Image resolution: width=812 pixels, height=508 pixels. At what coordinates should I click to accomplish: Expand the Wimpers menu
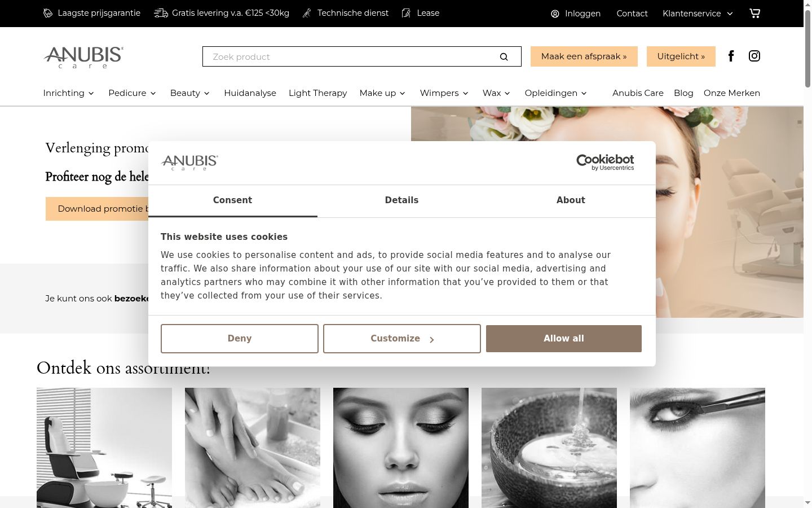[444, 93]
